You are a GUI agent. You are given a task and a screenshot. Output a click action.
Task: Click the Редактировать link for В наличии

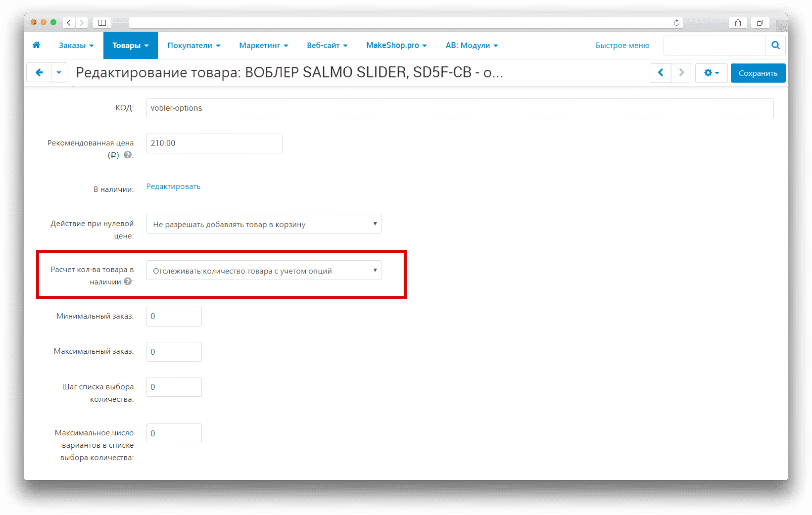(x=173, y=187)
